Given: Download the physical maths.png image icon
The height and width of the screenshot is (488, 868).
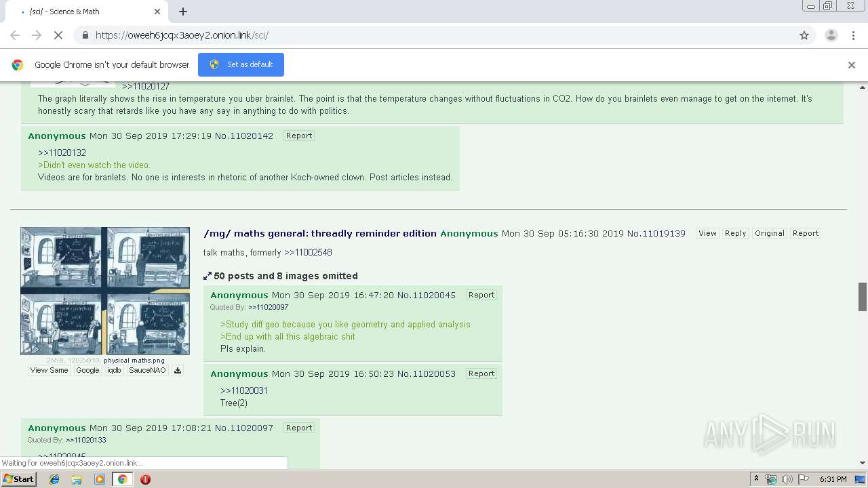Looking at the screenshot, I should [178, 371].
